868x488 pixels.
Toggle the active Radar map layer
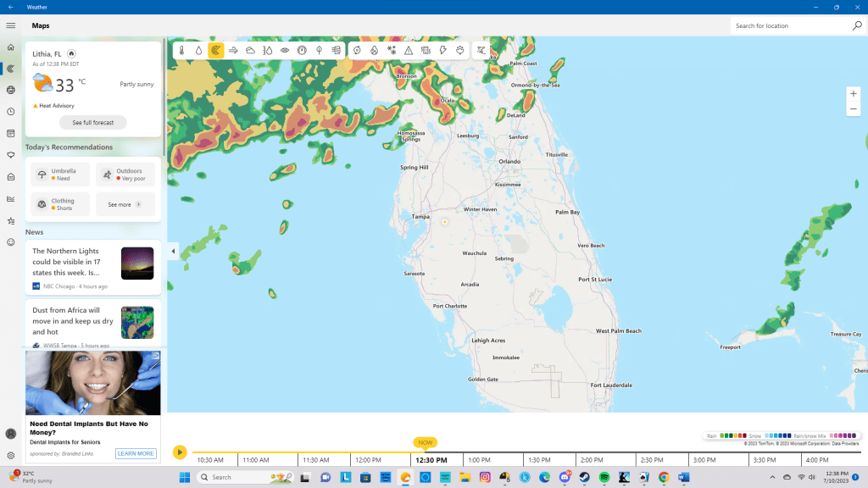click(216, 51)
